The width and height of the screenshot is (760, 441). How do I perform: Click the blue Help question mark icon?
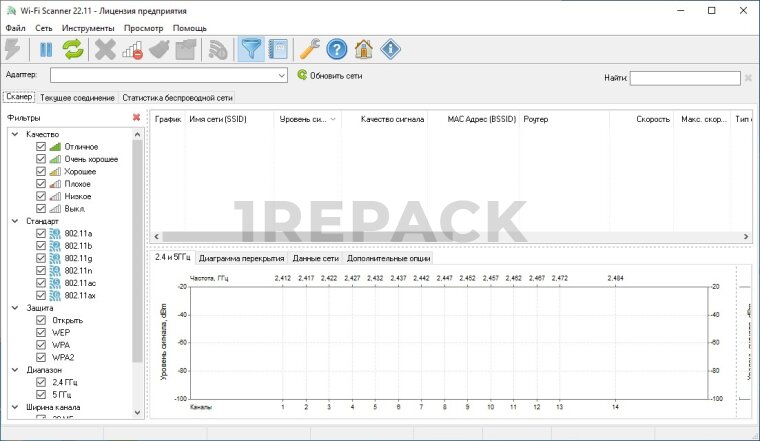tap(337, 50)
